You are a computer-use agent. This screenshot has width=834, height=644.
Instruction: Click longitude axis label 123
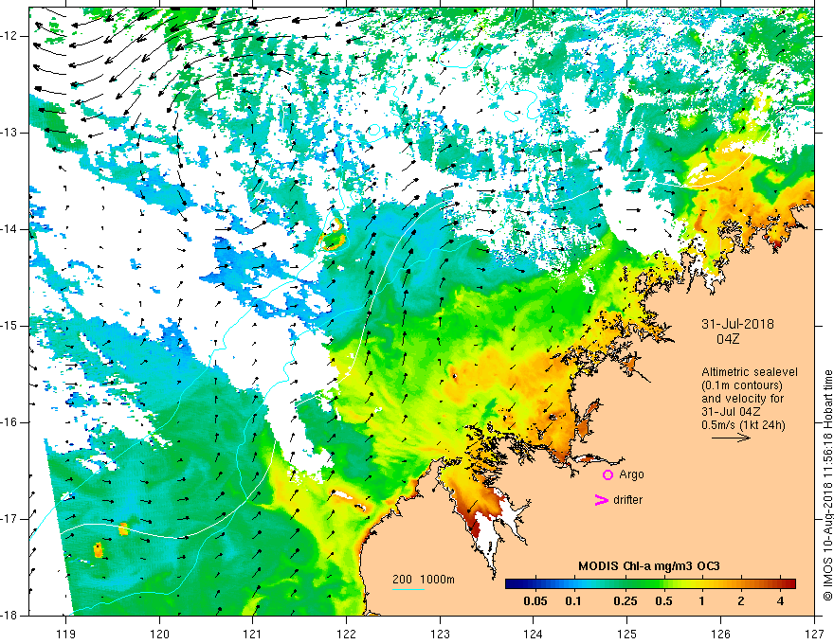(x=440, y=634)
